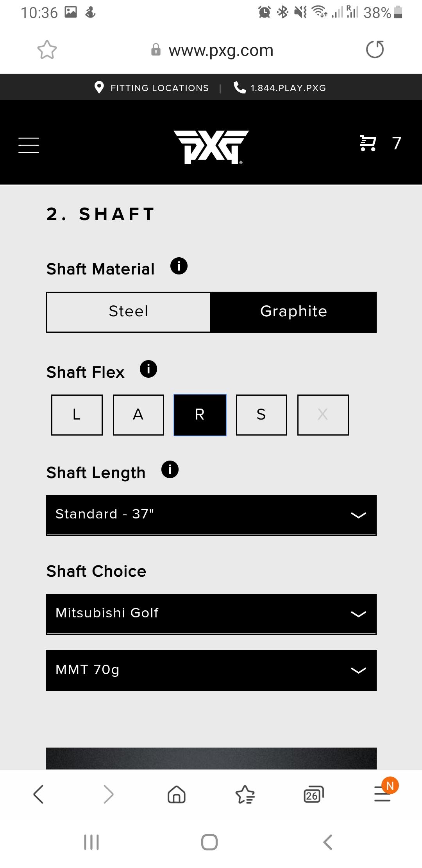The height and width of the screenshot is (868, 422).
Task: Tap the 1.844.PLAY.PXG phone link
Action: tap(280, 88)
